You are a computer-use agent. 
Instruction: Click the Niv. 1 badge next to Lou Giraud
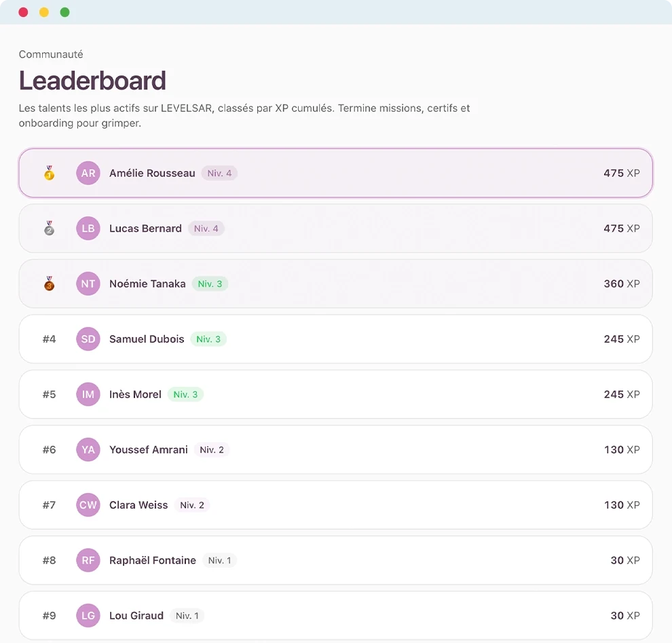[x=187, y=615]
